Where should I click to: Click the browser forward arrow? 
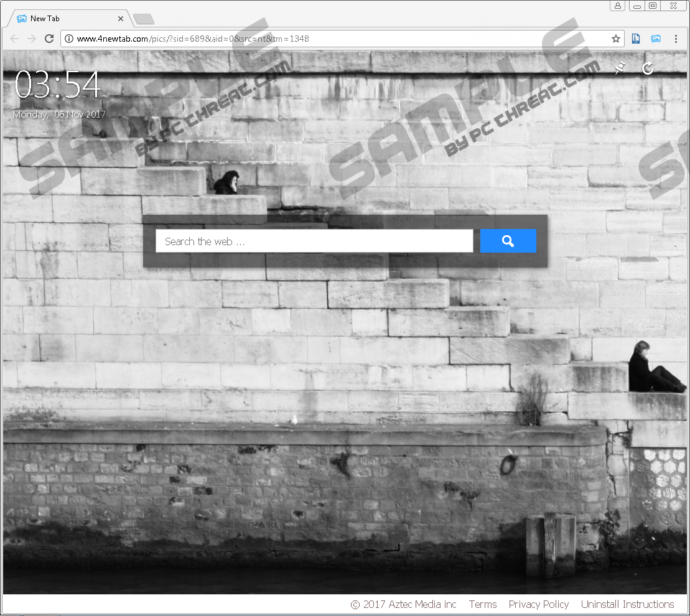click(32, 39)
